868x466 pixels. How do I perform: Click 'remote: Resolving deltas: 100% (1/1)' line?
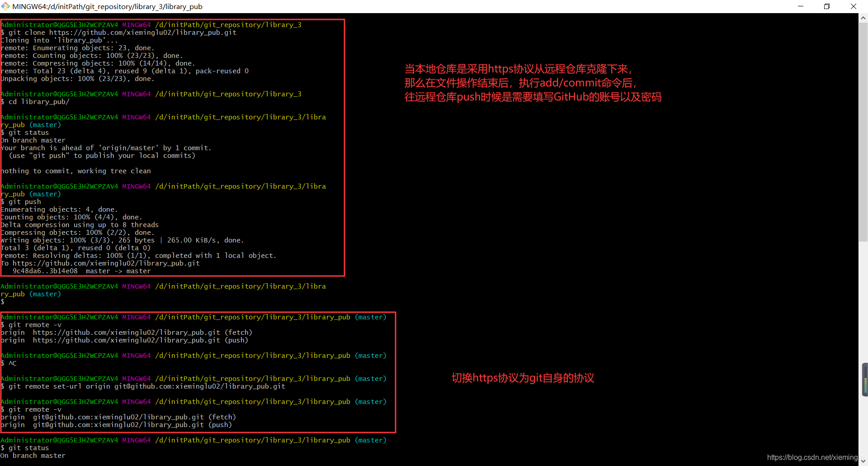pyautogui.click(x=139, y=256)
